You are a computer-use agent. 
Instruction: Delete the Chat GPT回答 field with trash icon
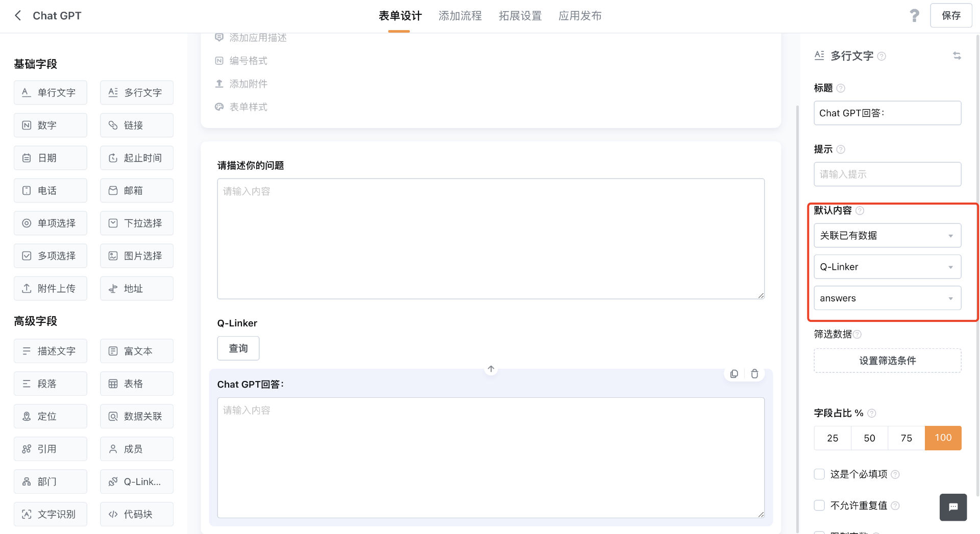(754, 374)
